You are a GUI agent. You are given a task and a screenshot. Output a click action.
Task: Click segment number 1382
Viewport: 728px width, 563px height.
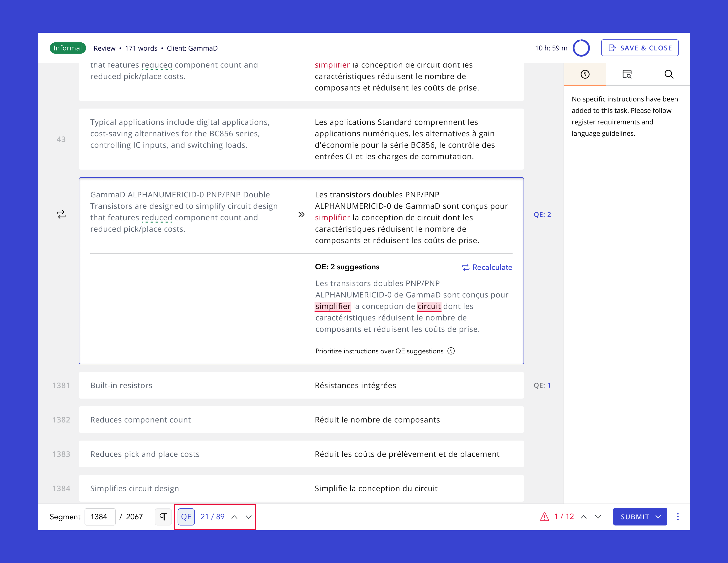click(61, 420)
